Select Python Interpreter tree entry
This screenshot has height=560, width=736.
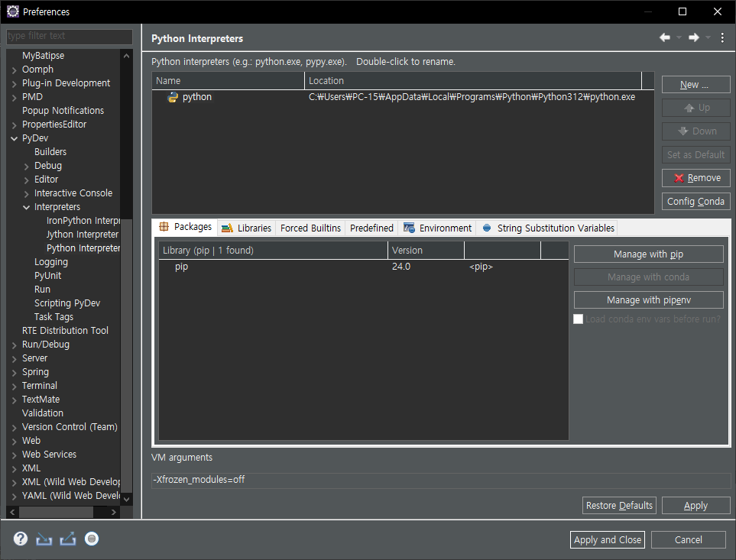(x=83, y=248)
